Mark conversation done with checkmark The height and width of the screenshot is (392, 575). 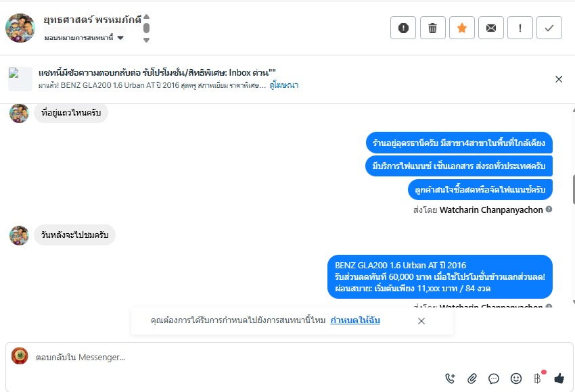(x=549, y=28)
